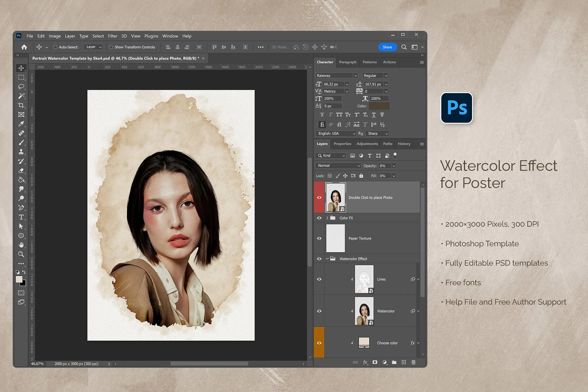Viewport: 588px width, 392px height.
Task: Hide the Watercolor layer
Action: [x=319, y=311]
